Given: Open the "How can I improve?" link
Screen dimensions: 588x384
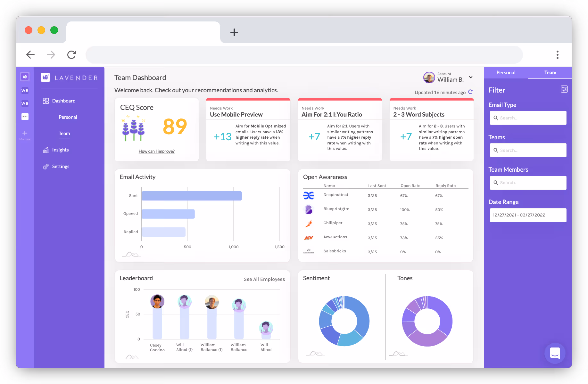Looking at the screenshot, I should click(x=156, y=151).
